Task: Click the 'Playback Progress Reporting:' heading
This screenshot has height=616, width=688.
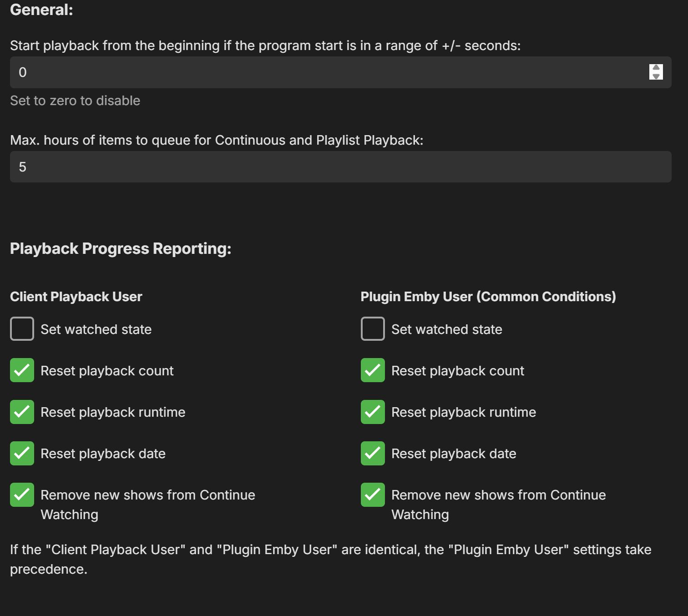Action: point(121,249)
